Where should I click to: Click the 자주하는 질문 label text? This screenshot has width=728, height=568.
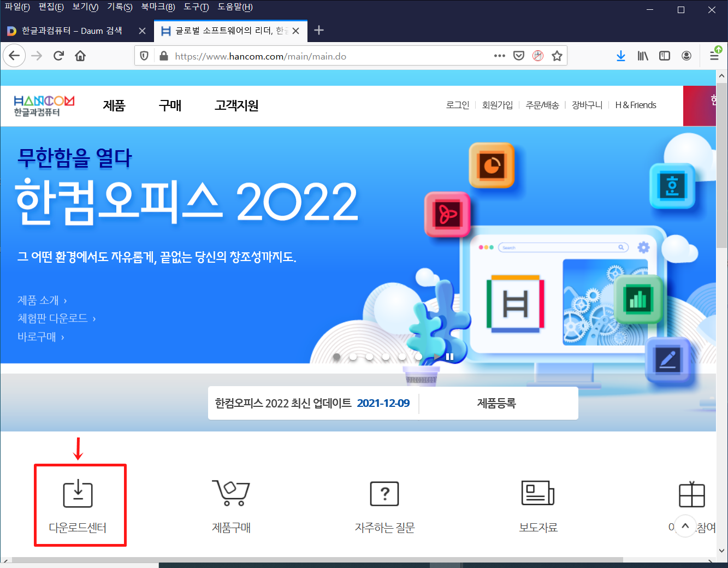tap(385, 528)
